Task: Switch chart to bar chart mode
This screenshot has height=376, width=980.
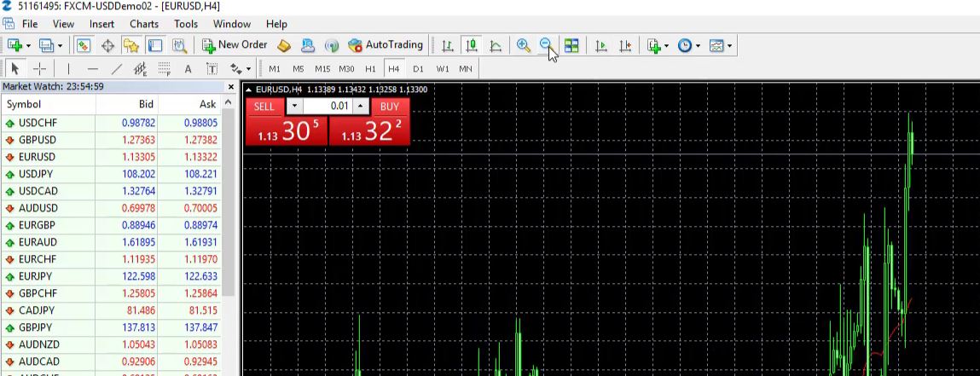Action: pyautogui.click(x=447, y=45)
